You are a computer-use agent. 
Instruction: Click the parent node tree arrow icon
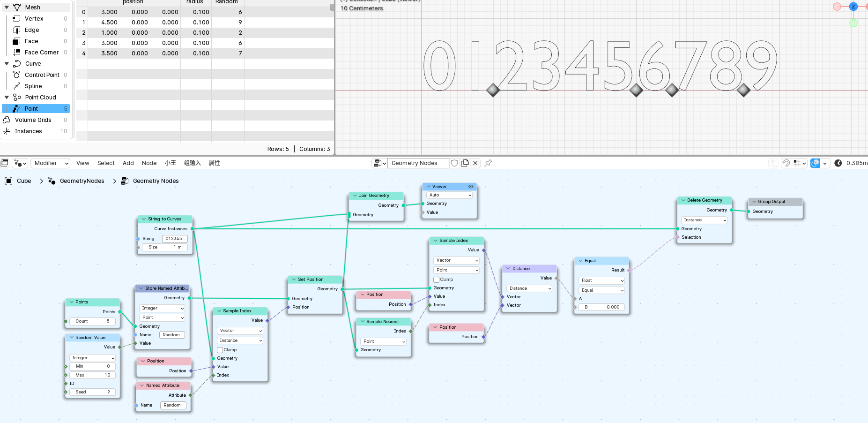coord(773,163)
